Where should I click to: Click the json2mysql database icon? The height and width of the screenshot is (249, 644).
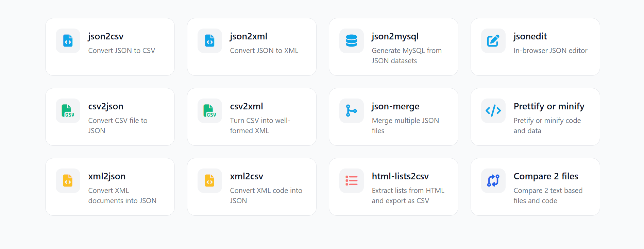[352, 41]
